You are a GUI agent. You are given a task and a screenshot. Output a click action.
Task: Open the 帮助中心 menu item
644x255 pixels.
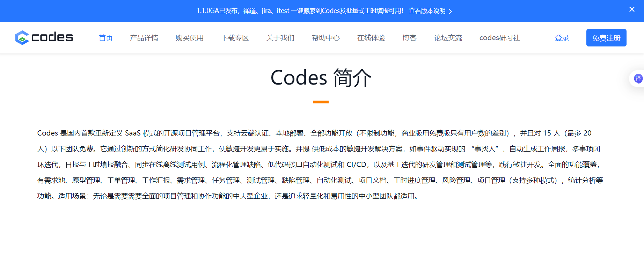[326, 38]
